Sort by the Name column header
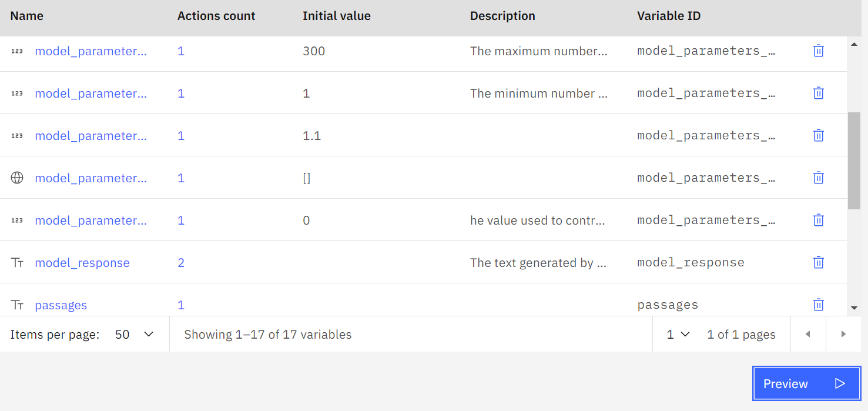 (27, 16)
